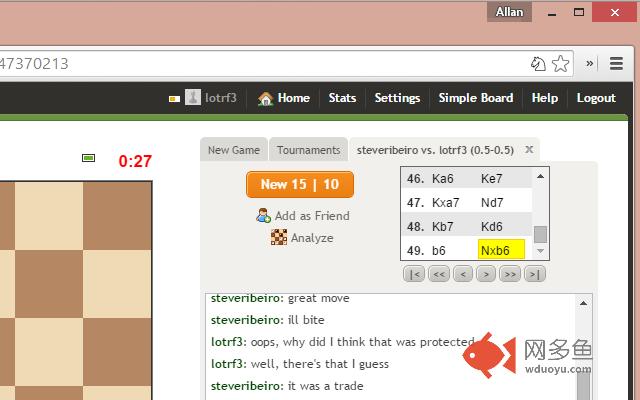Open the browser hamburger menu
Screen dimensions: 640x400
tap(616, 63)
